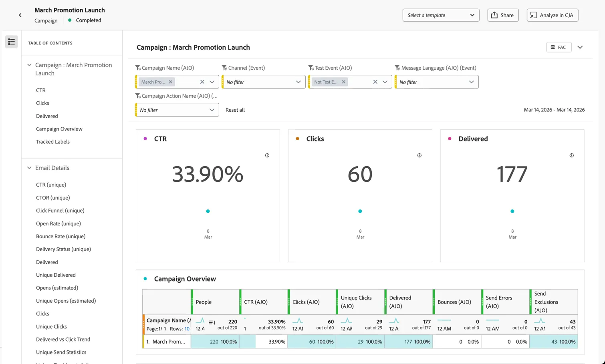Screen dimensions: 605x364
Task: Open the Channel (Event) filter dropdown
Action: tap(264, 82)
